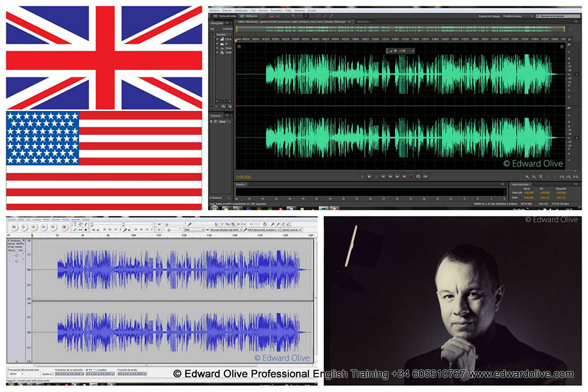588x392 pixels.
Task: Open the MME audio host dropdown
Action: pos(194,230)
